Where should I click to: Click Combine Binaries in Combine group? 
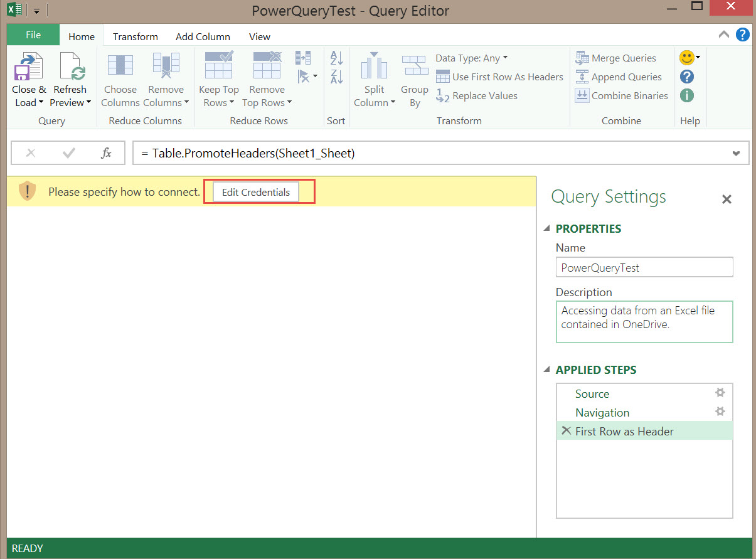[621, 95]
